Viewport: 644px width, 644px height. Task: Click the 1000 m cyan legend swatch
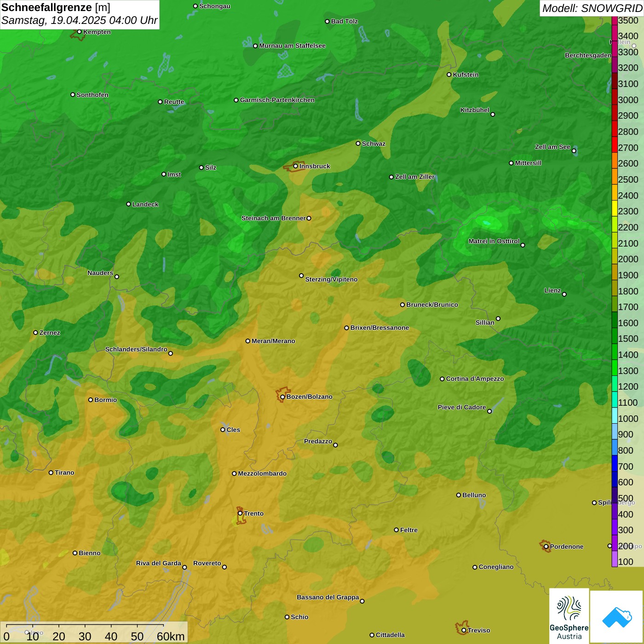[615, 415]
